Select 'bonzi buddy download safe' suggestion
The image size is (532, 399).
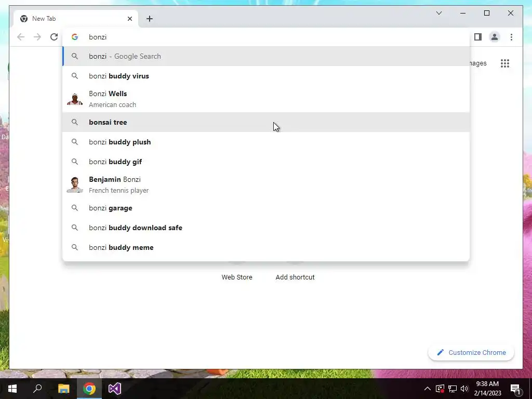[x=267, y=228]
